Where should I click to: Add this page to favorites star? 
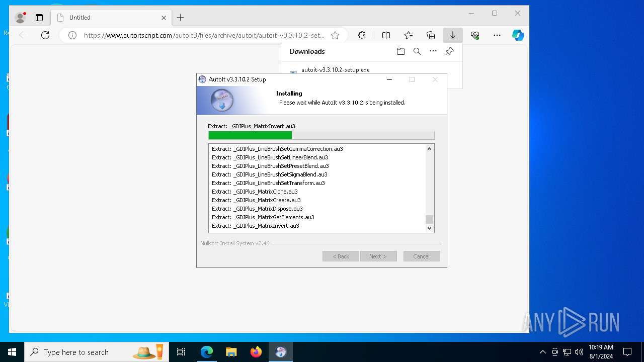pos(335,35)
